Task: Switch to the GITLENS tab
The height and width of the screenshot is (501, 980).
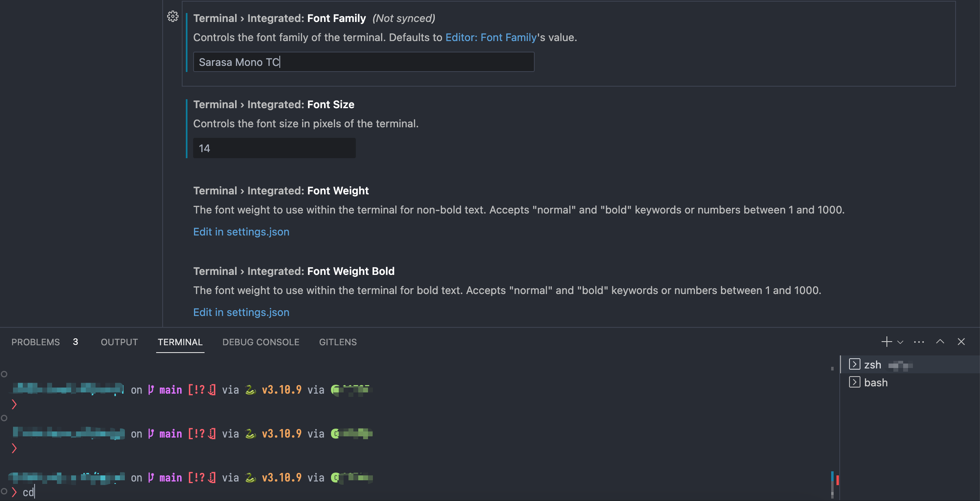Action: pos(337,342)
